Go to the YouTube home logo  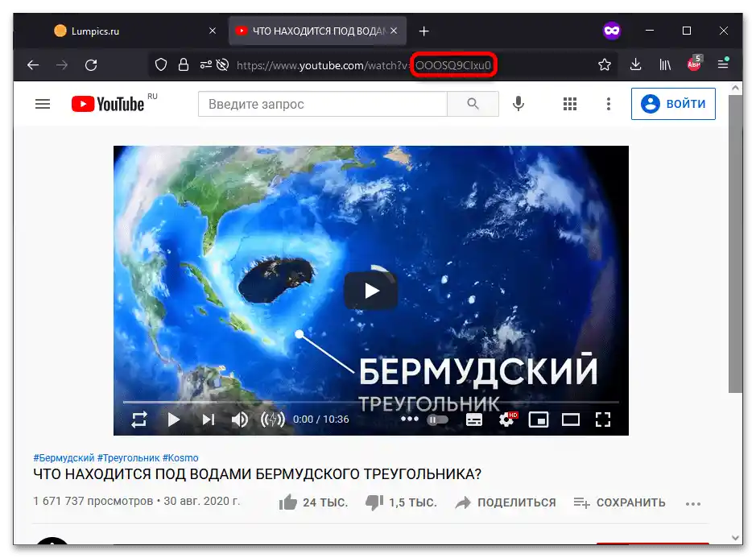(108, 104)
